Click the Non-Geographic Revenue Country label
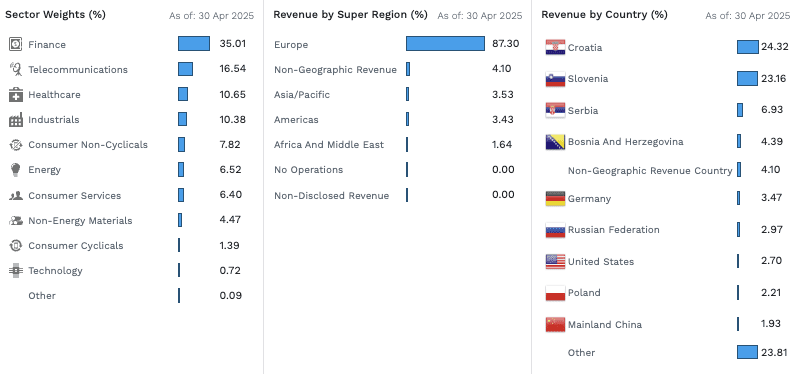The height and width of the screenshot is (374, 796). [x=650, y=171]
